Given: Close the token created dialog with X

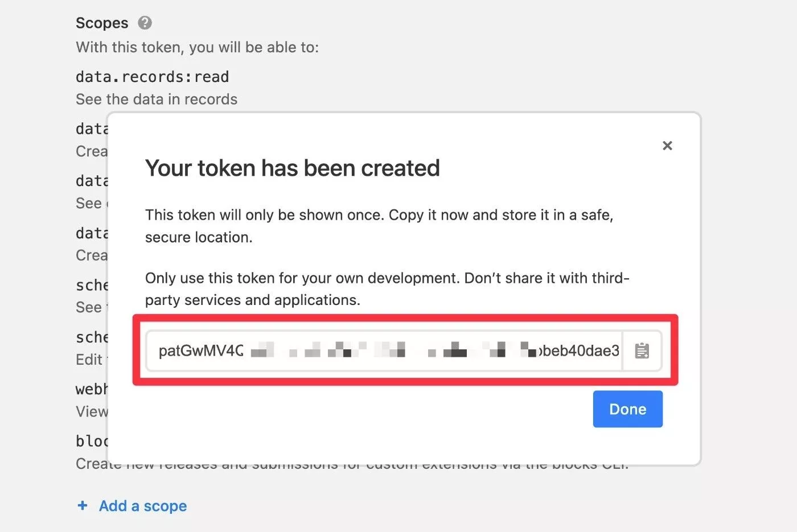Looking at the screenshot, I should [x=667, y=146].
